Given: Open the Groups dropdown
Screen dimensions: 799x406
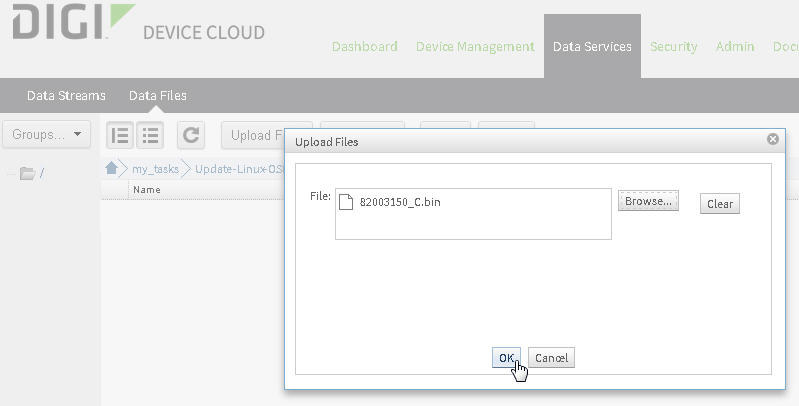Looking at the screenshot, I should click(x=47, y=135).
